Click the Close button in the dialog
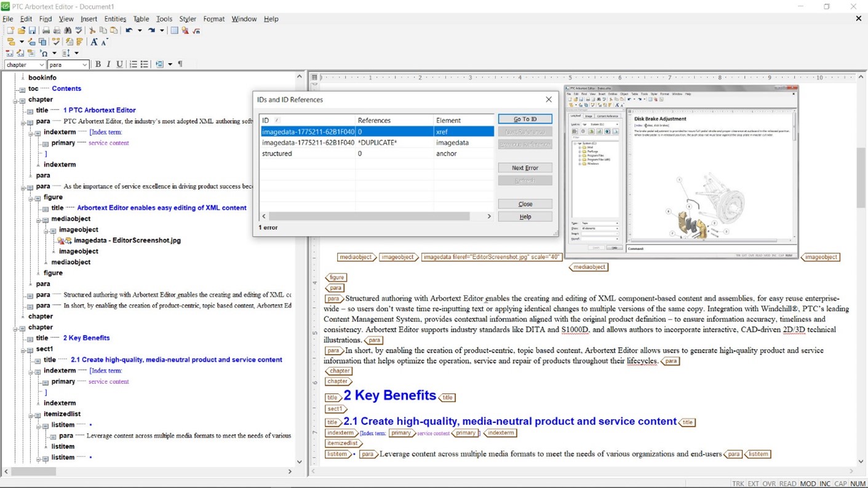This screenshot has height=488, width=868. point(525,204)
